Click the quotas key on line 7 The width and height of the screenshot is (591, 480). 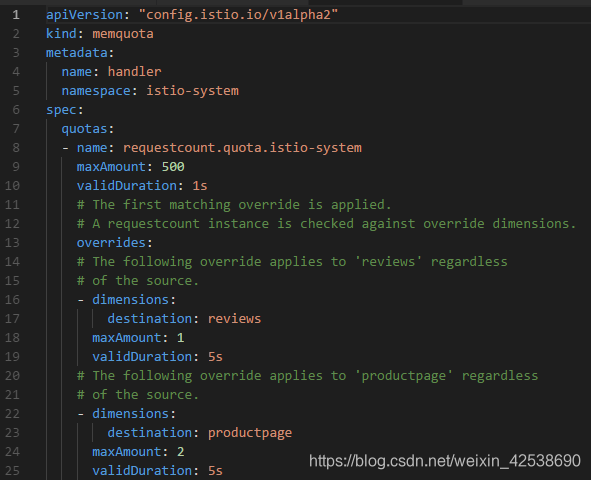click(84, 129)
